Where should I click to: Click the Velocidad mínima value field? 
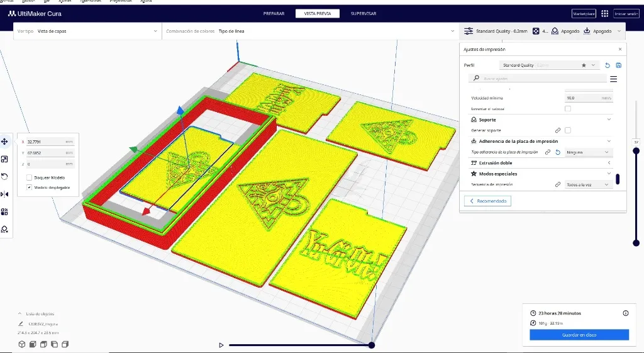[x=588, y=98]
